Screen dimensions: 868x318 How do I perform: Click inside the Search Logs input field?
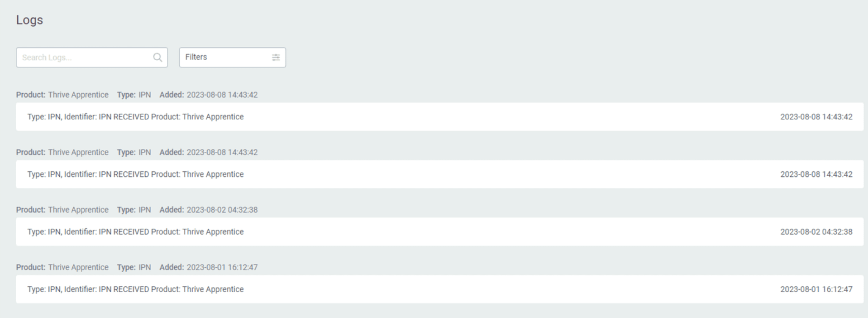coord(81,57)
